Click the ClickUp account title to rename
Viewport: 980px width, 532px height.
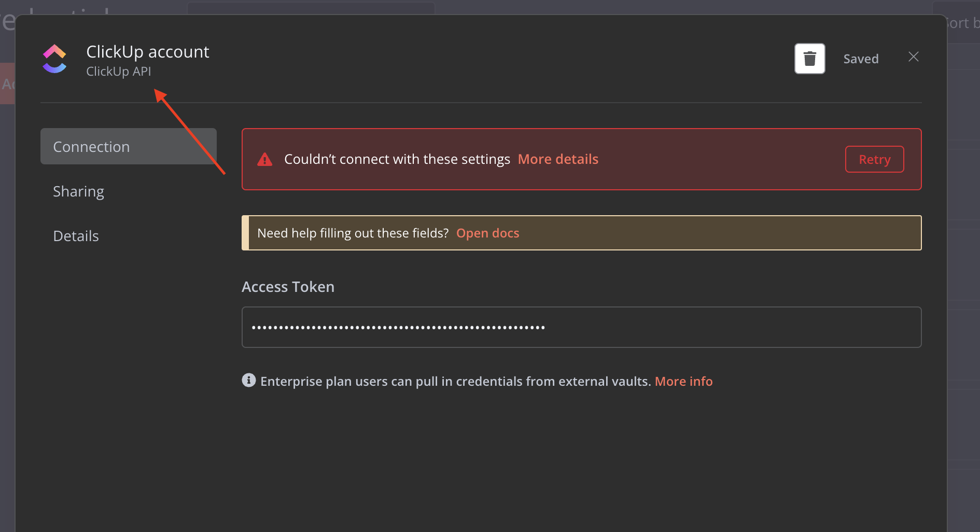click(148, 52)
